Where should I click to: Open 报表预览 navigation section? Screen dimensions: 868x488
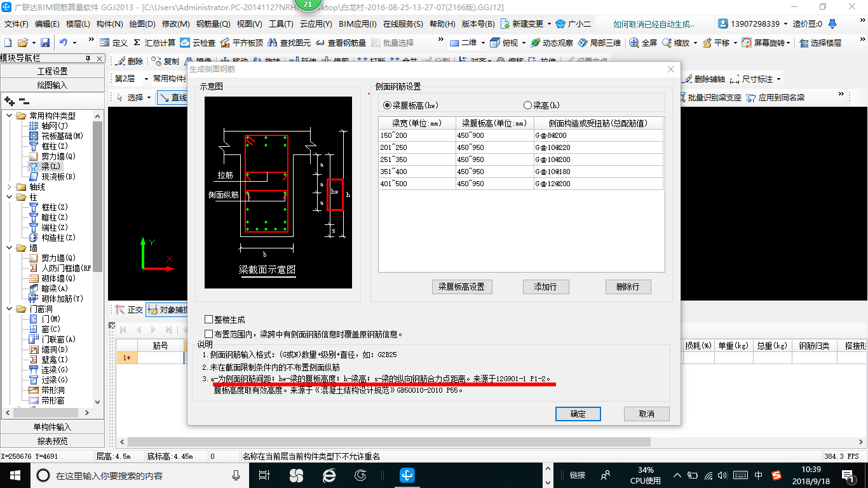52,440
